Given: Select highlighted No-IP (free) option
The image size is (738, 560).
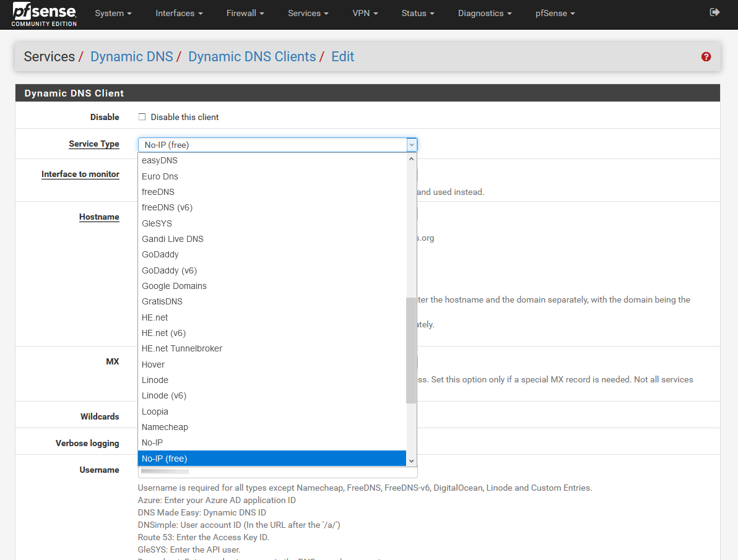Looking at the screenshot, I should (272, 459).
